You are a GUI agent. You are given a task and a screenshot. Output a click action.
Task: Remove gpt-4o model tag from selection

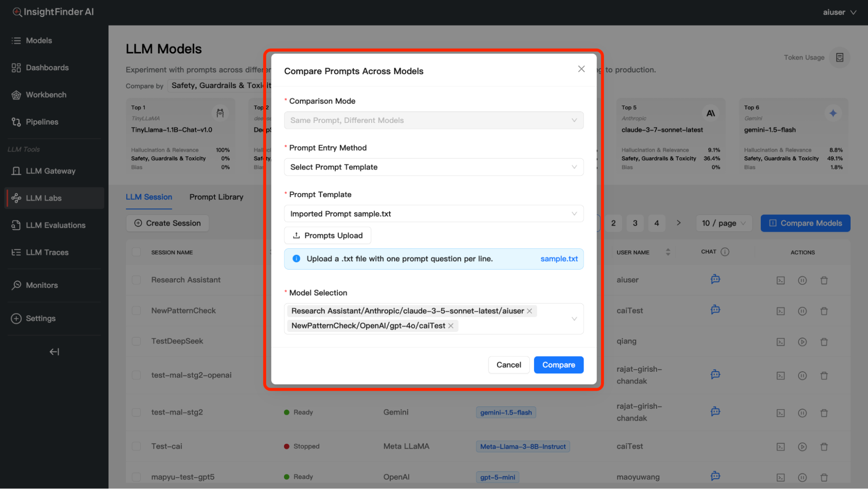point(451,326)
